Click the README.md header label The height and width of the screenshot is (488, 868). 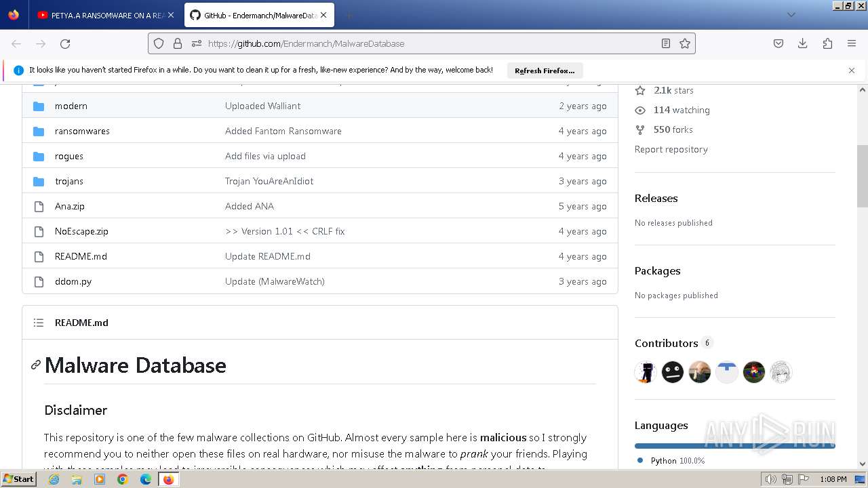click(x=81, y=323)
